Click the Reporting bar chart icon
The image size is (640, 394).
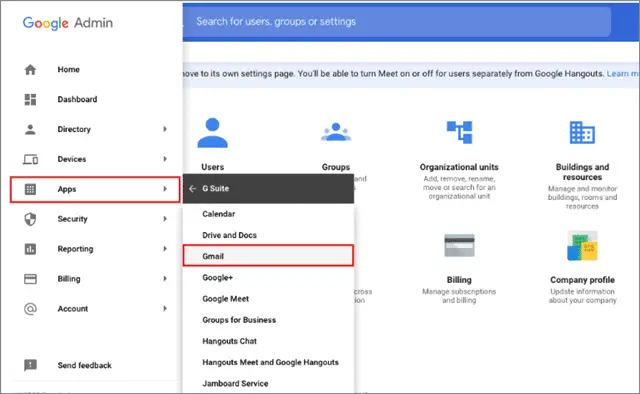point(30,249)
